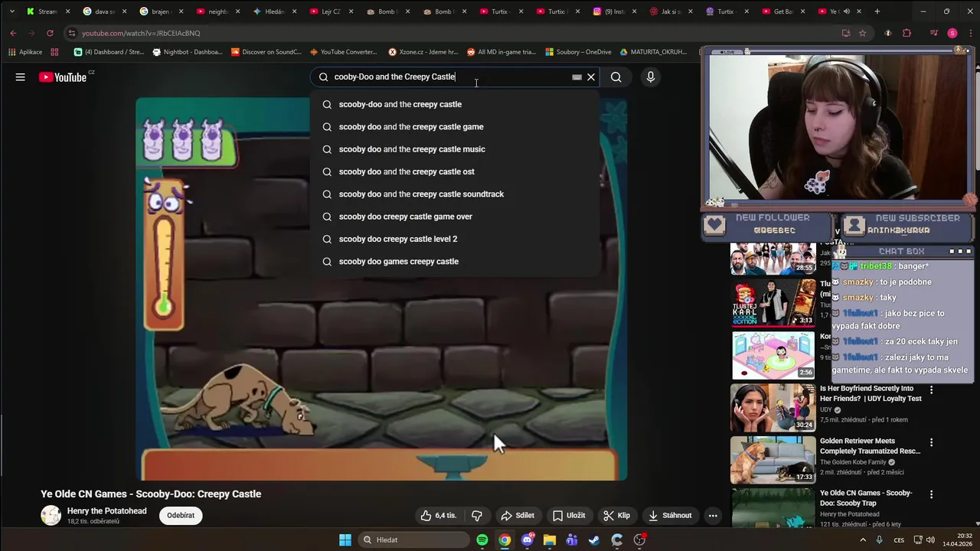Bookmark this page with the star icon

(x=863, y=33)
